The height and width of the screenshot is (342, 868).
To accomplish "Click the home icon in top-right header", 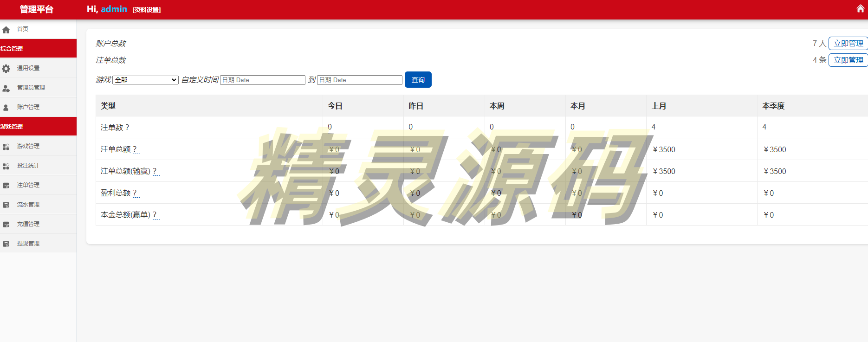I will coord(860,9).
